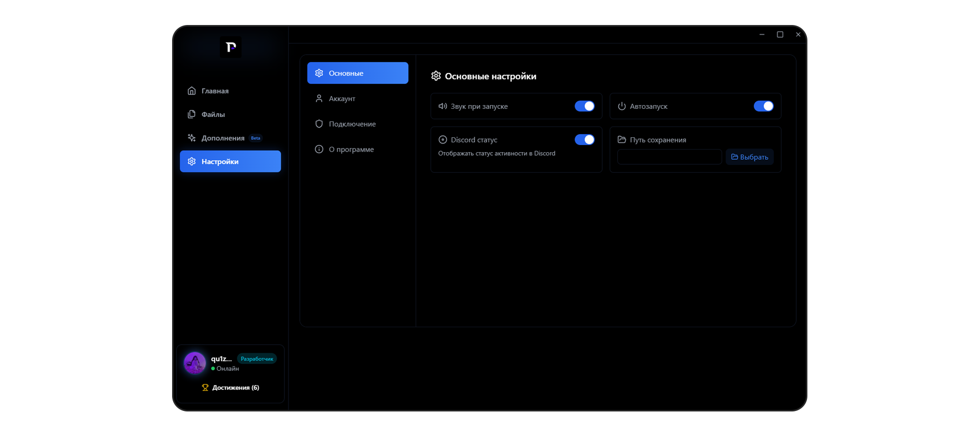Disable the Автозапуск switch

coord(763,106)
